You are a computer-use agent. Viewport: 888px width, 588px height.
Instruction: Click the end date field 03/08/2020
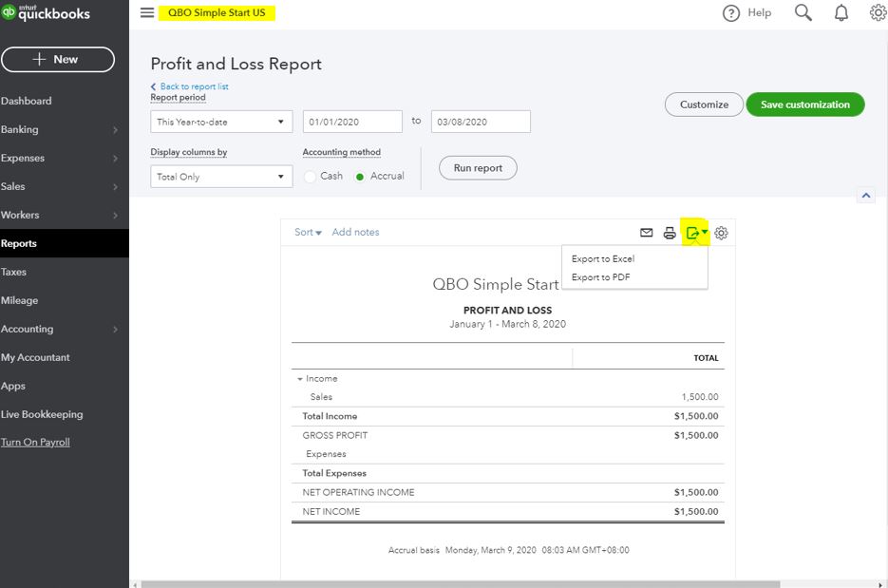click(481, 122)
